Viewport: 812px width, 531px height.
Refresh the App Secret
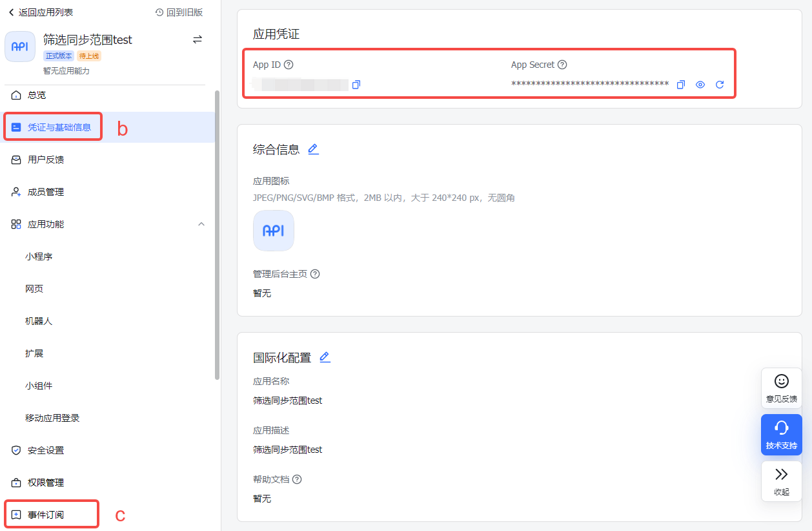[x=720, y=85]
